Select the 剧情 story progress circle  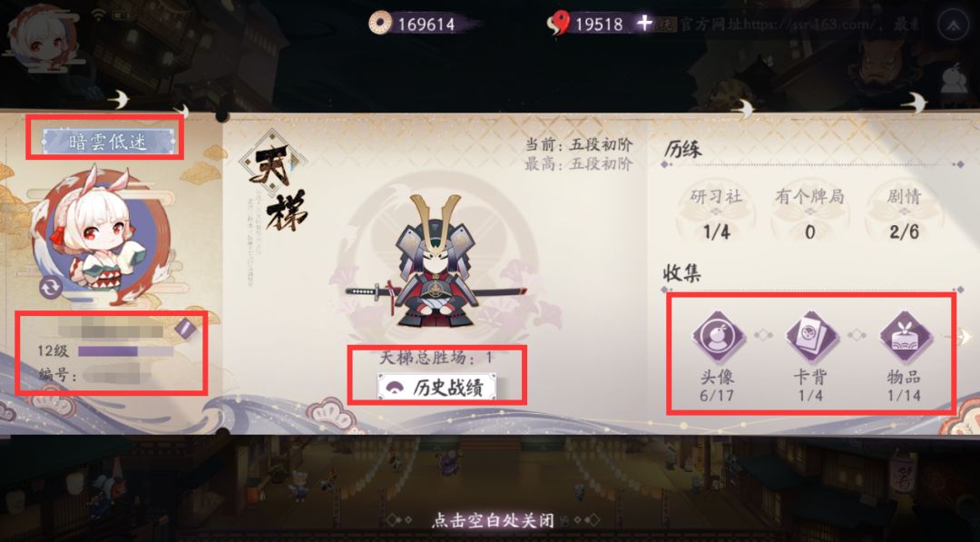[x=904, y=213]
